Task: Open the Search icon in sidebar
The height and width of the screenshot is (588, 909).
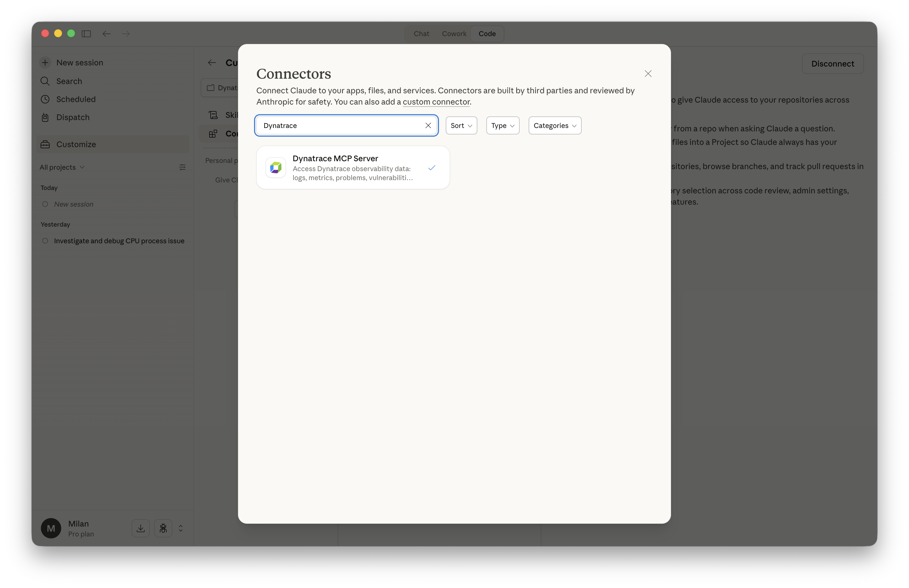Action: coord(45,81)
